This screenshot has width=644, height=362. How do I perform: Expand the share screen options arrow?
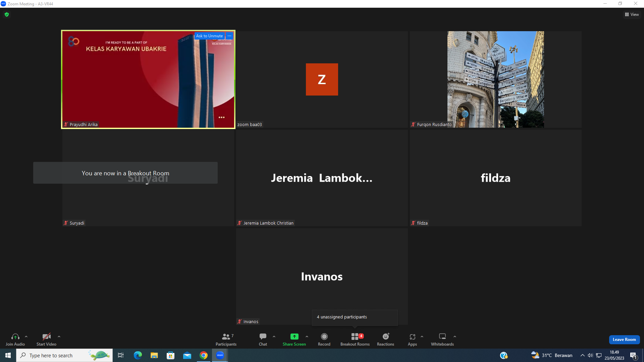(x=307, y=337)
